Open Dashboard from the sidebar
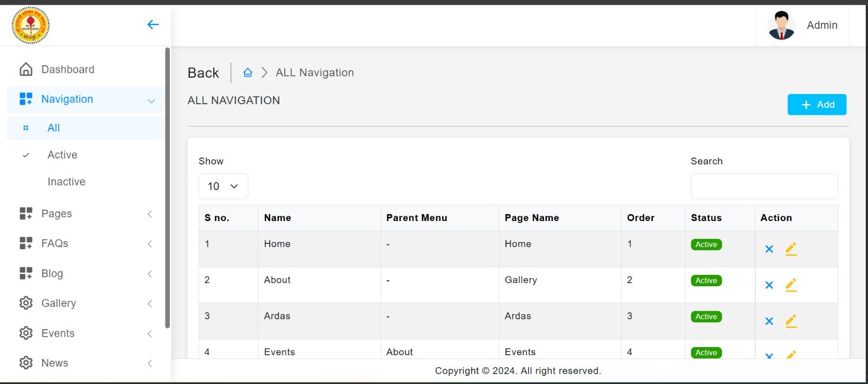Screen dimensions: 868x384 pos(67,70)
